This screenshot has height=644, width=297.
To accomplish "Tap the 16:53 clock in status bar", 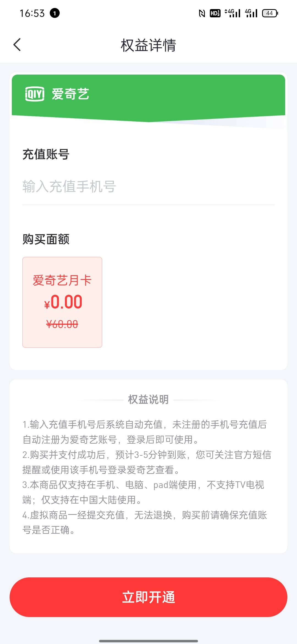I will pos(32,13).
